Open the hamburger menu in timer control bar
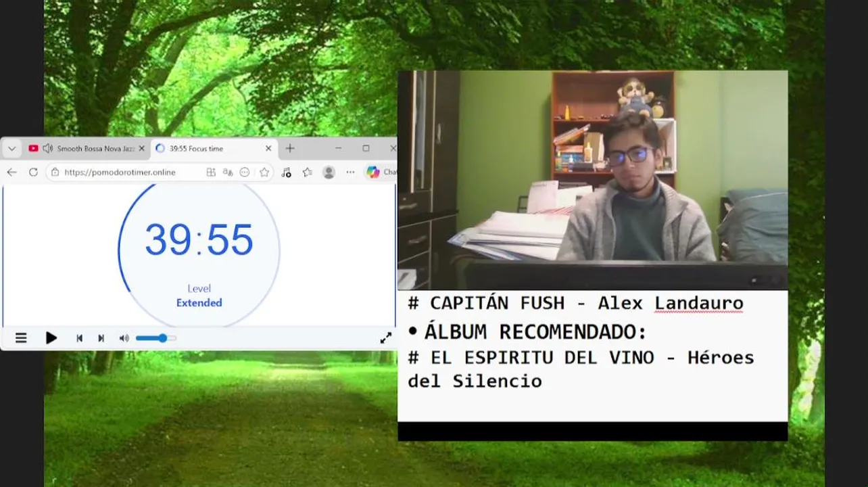 tap(21, 338)
